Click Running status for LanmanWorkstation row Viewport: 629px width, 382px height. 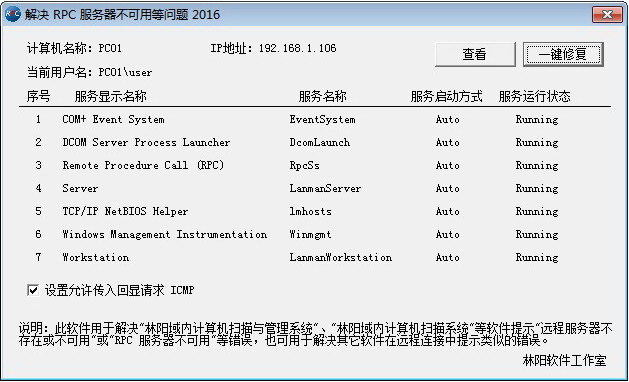(x=537, y=258)
